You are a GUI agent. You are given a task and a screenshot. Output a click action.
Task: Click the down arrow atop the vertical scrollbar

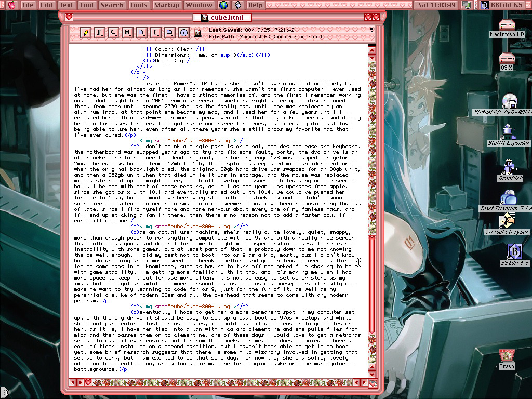tap(372, 58)
